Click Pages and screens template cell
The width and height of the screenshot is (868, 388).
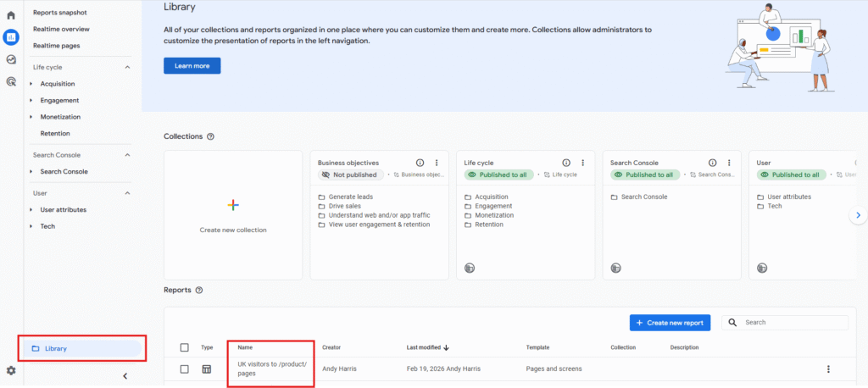[x=554, y=369]
